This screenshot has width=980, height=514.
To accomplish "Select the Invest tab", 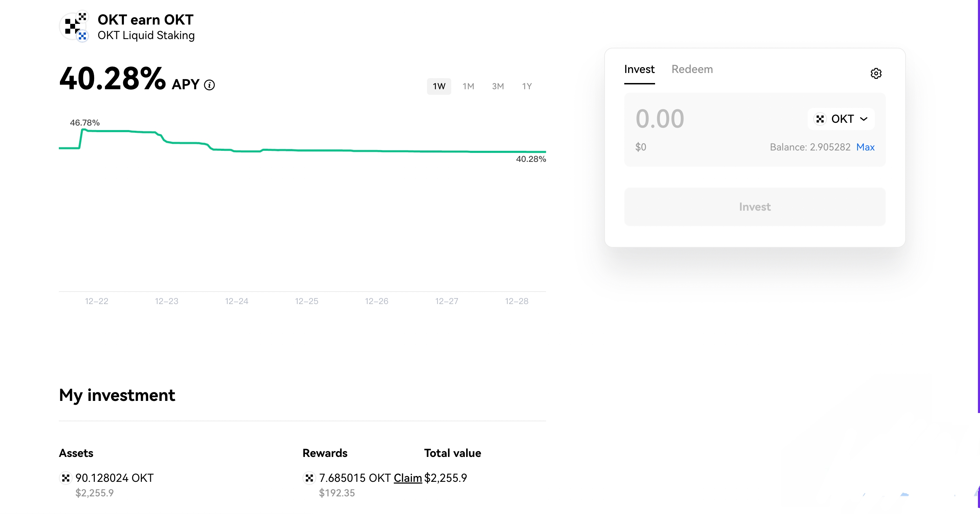I will [639, 69].
